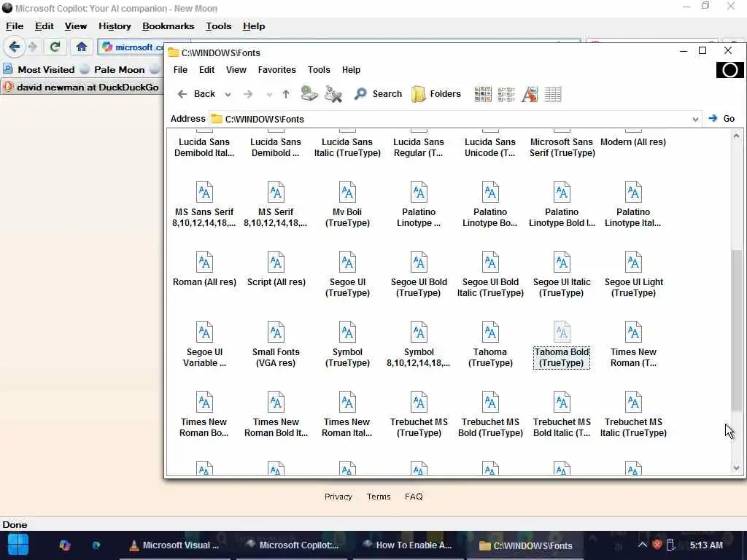
Task: Switch to Microsoft Visual taskbar item
Action: 174,545
